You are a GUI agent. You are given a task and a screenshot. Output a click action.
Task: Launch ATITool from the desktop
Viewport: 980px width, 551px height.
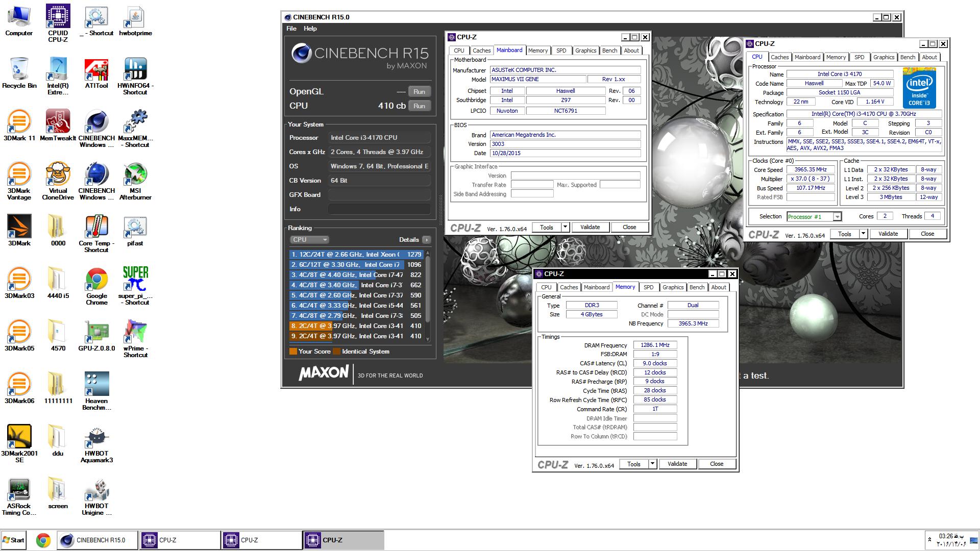[x=96, y=73]
